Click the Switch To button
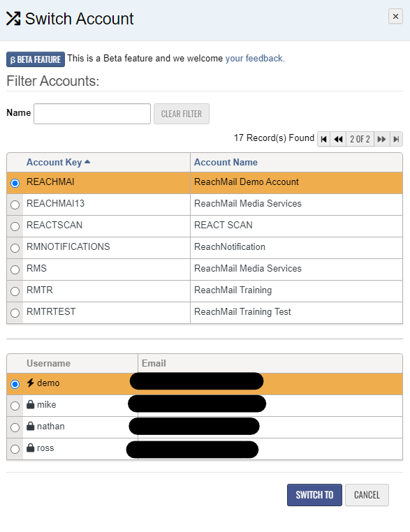The image size is (410, 532). tap(314, 495)
